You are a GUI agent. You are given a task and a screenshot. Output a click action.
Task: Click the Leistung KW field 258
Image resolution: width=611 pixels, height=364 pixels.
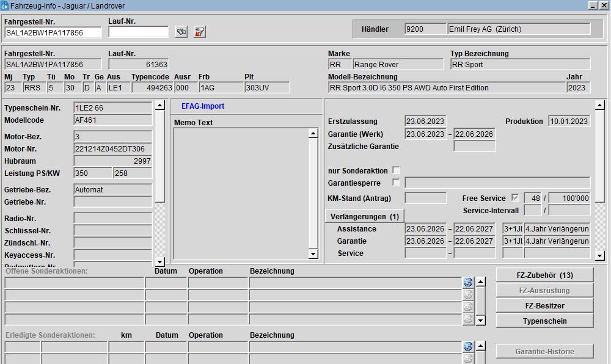click(x=133, y=173)
